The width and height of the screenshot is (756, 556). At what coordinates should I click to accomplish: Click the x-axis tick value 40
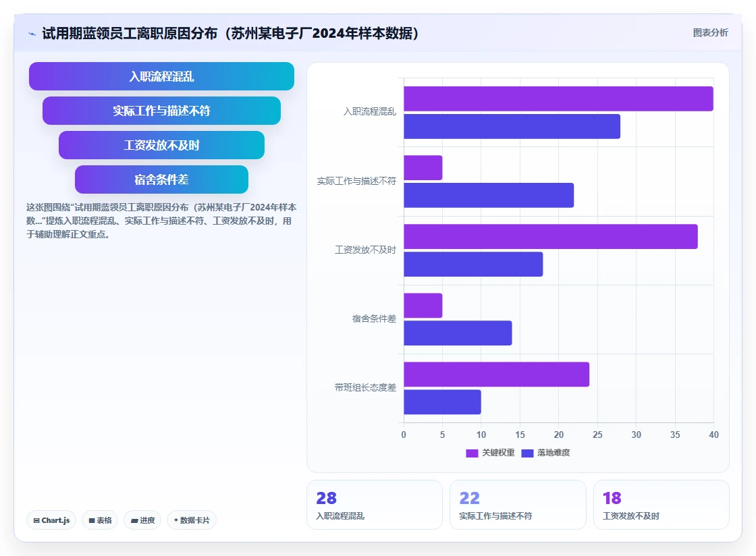[713, 435]
